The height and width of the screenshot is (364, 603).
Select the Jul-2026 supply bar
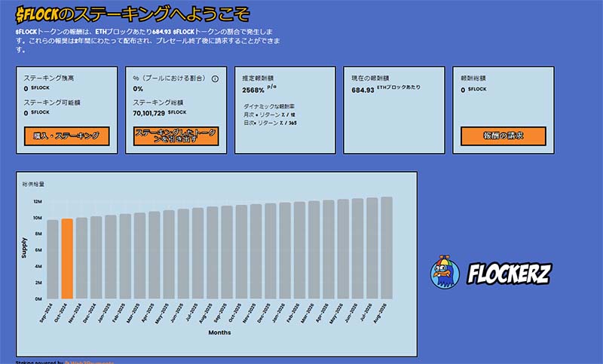click(x=372, y=248)
